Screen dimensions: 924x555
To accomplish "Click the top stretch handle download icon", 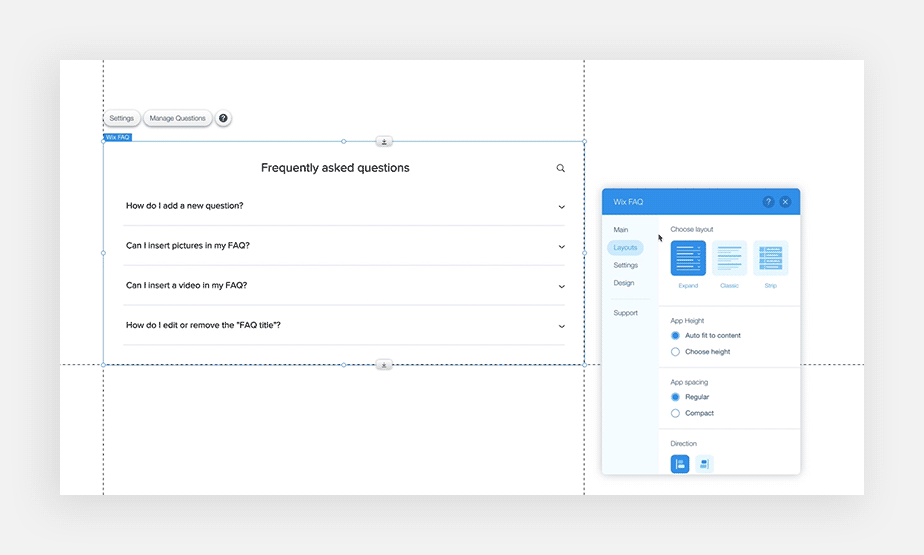I will tap(384, 141).
